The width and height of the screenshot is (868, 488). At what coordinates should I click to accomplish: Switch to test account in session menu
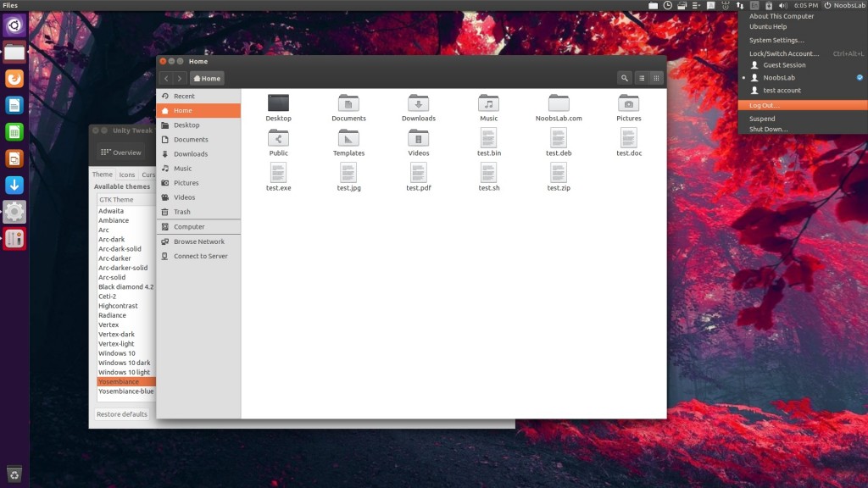803,91
